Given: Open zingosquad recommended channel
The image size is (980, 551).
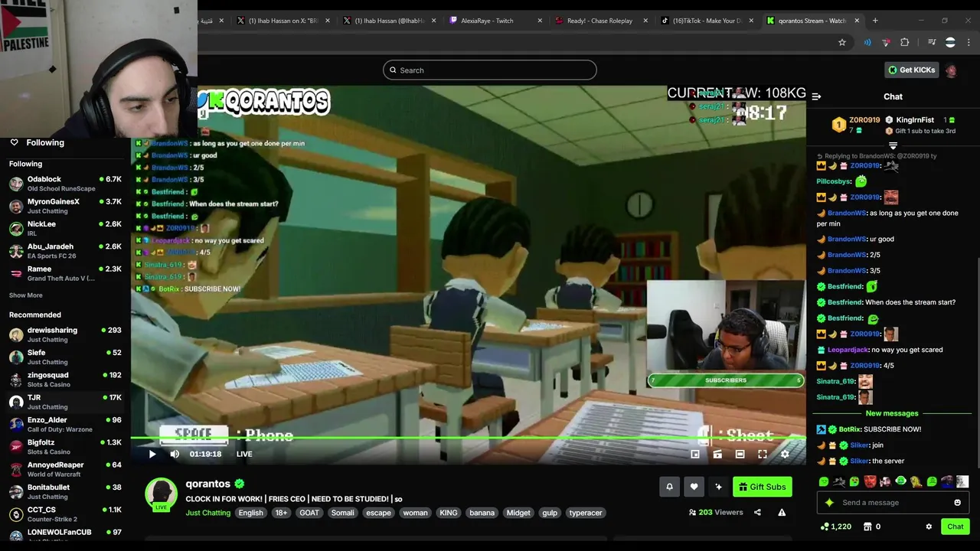Looking at the screenshot, I should coord(65,380).
